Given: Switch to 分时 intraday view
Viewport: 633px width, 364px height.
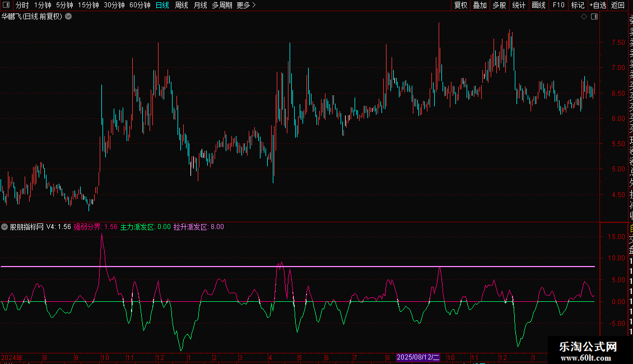Looking at the screenshot, I should [22, 5].
